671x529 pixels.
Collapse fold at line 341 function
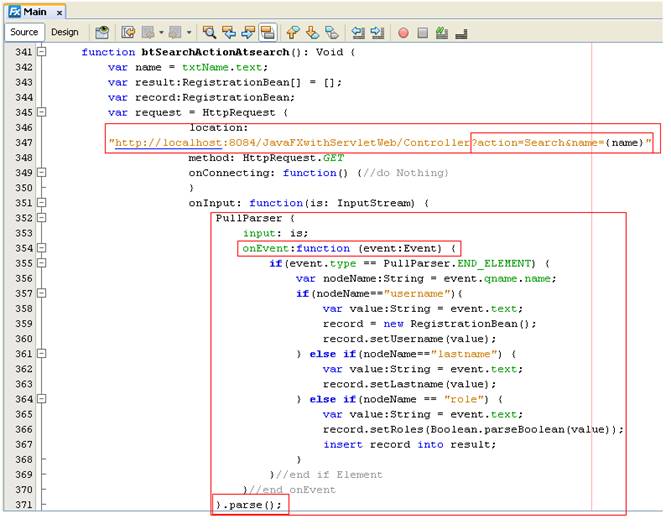(42, 52)
